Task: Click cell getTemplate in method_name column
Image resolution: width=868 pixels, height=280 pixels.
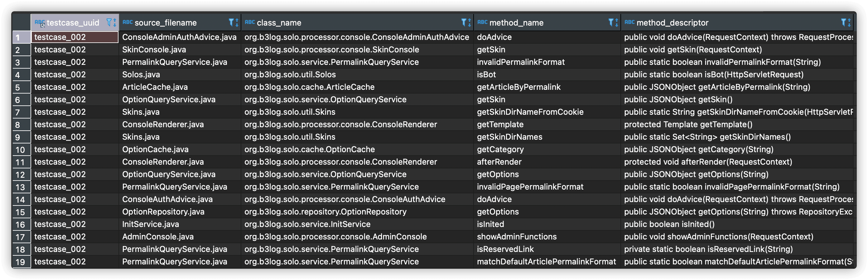Action: point(547,124)
